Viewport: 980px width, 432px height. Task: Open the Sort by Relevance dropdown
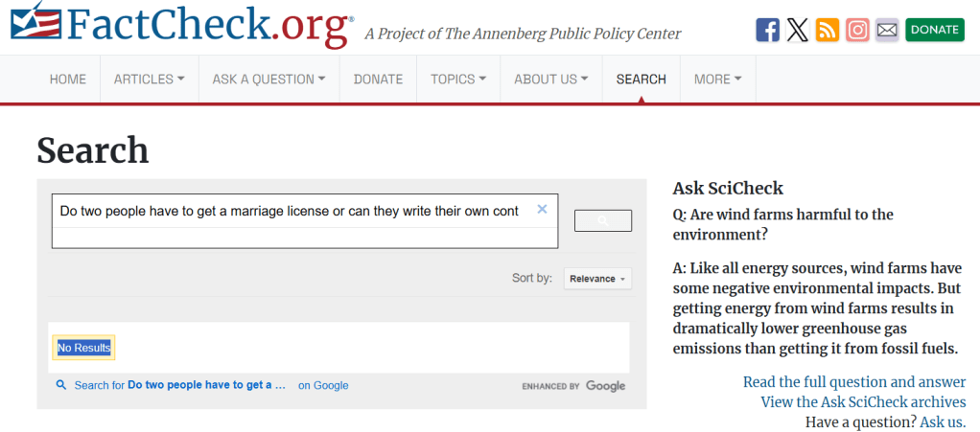pos(597,279)
